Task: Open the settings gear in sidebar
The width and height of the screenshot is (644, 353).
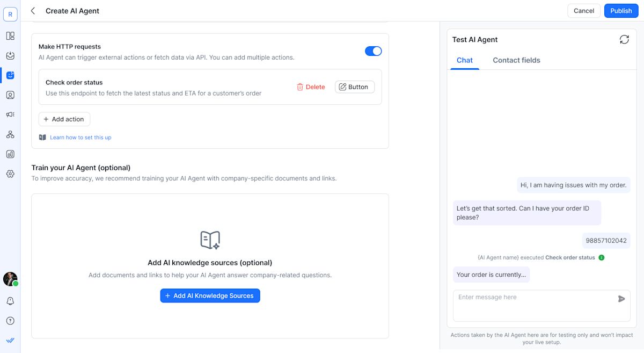Action: (x=10, y=174)
